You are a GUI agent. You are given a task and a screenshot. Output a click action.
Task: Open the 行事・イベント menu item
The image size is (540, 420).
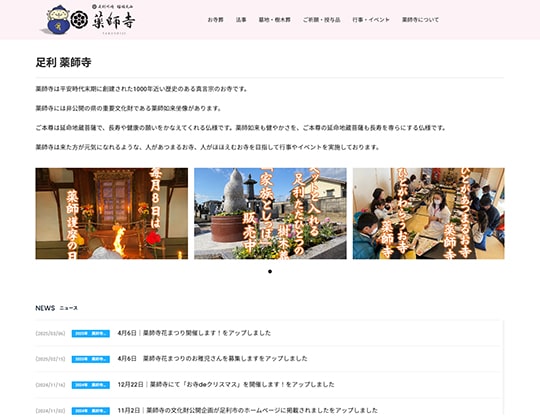pyautogui.click(x=371, y=20)
